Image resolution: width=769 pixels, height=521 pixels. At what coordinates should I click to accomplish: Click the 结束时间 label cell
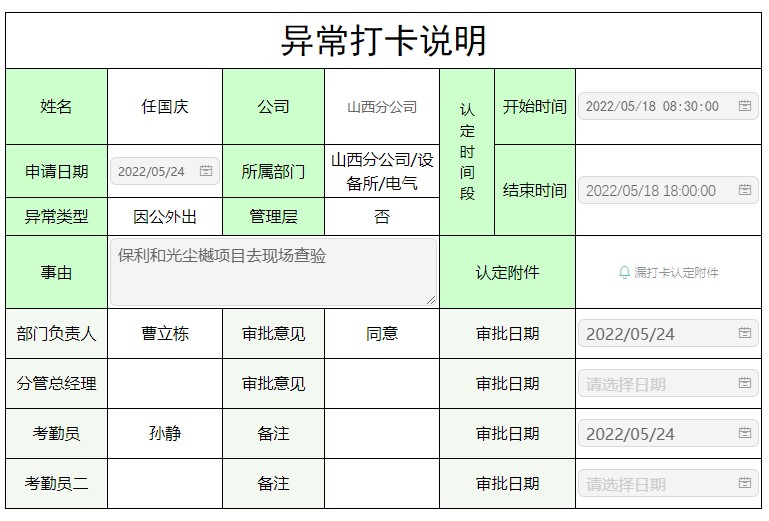(535, 190)
